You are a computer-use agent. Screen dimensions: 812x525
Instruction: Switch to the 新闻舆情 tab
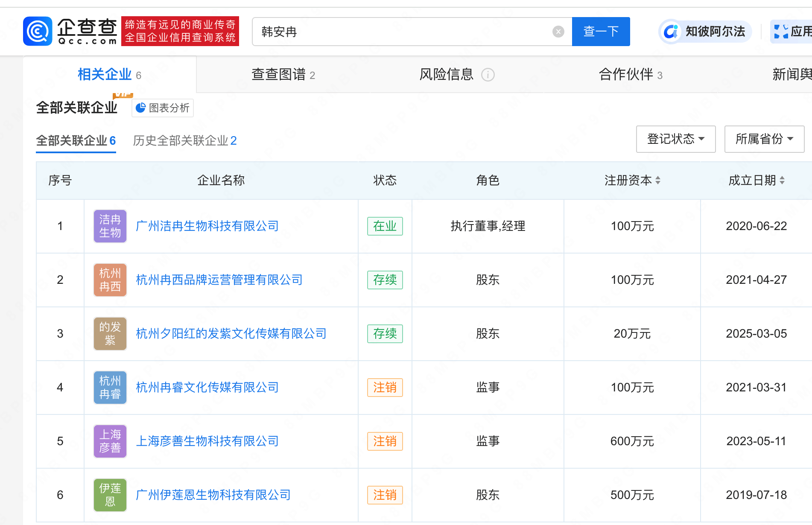coord(792,75)
